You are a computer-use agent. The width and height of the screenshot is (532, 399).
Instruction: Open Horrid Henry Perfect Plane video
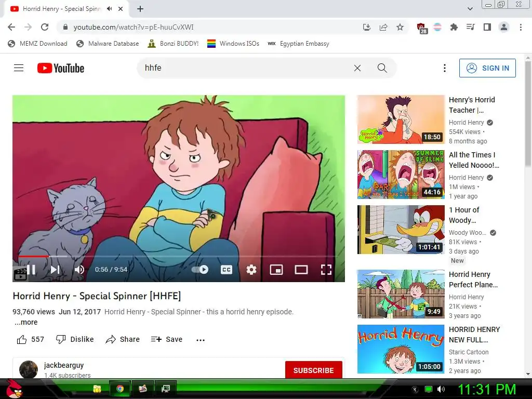(x=401, y=294)
